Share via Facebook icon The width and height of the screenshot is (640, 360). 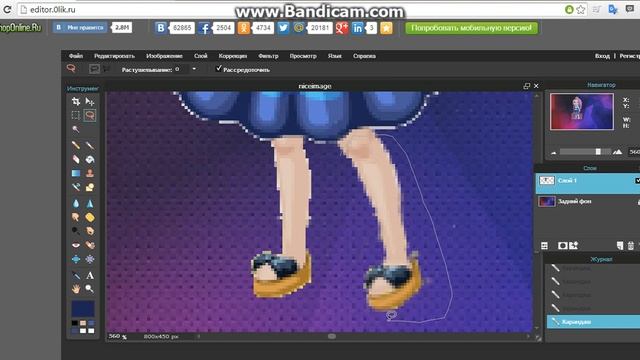click(204, 28)
